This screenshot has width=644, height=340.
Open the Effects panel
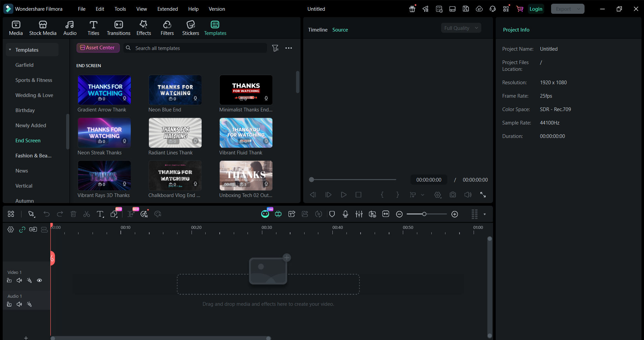144,28
